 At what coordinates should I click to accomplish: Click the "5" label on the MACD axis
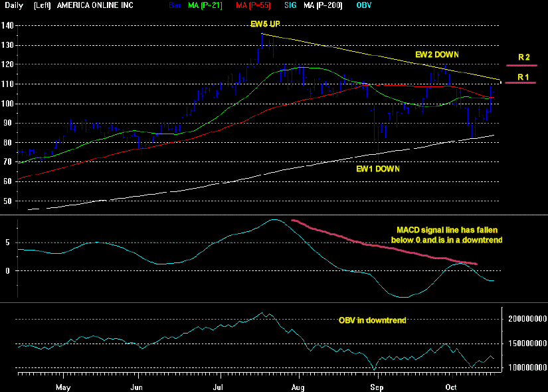click(x=7, y=243)
